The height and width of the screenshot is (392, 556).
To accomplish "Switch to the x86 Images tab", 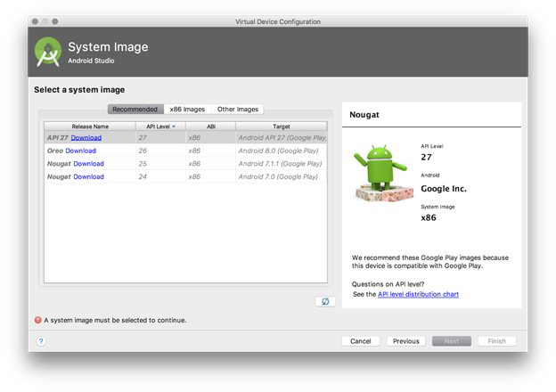I will (187, 110).
